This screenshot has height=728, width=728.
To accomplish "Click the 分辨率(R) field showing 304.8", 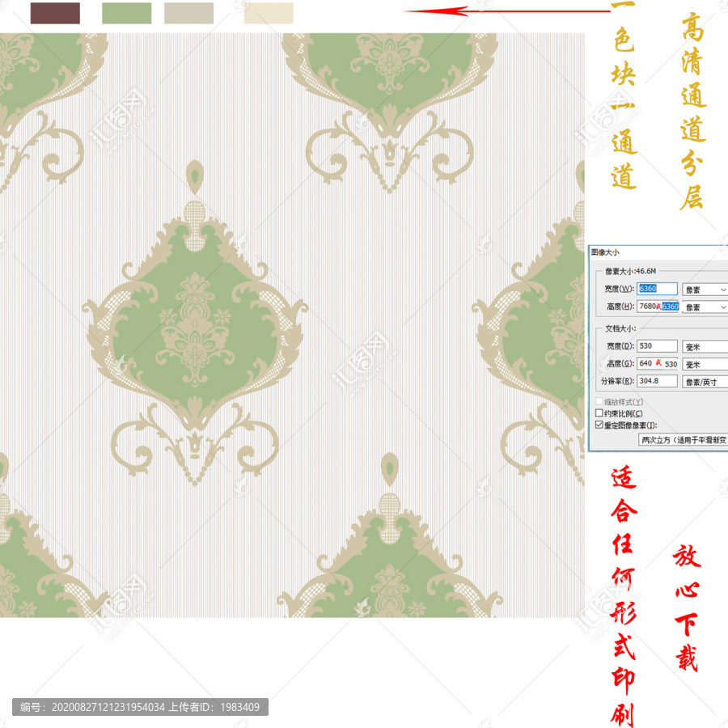I will 657,381.
